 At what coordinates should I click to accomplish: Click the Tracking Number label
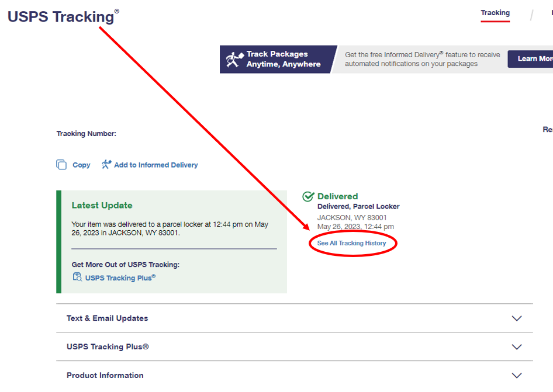pos(87,134)
